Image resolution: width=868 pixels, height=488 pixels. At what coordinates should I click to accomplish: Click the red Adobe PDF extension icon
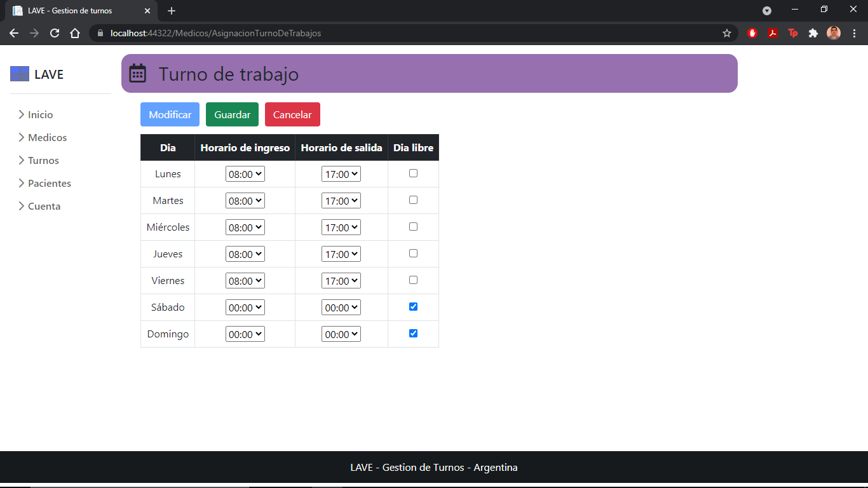tap(773, 33)
